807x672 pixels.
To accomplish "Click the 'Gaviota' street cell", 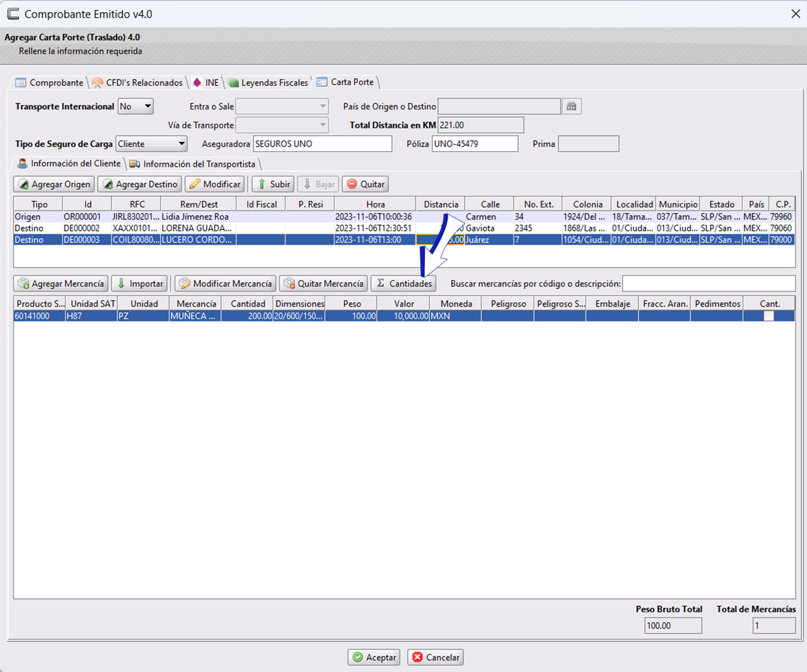I will (x=489, y=228).
